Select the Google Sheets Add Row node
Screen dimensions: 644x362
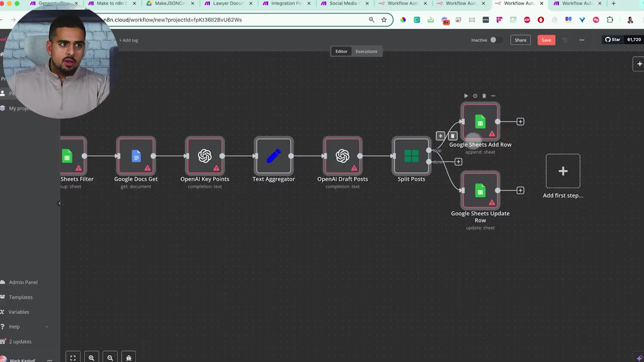coord(480,121)
